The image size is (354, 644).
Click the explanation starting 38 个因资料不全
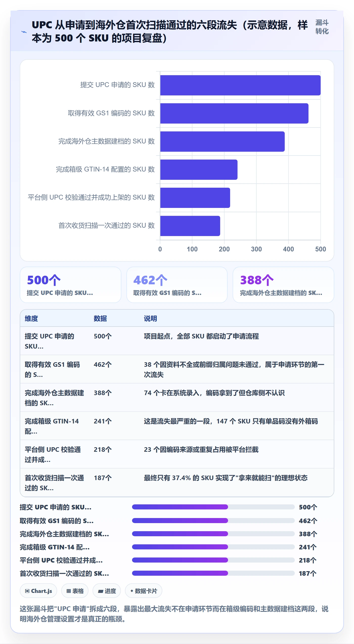pos(234,370)
